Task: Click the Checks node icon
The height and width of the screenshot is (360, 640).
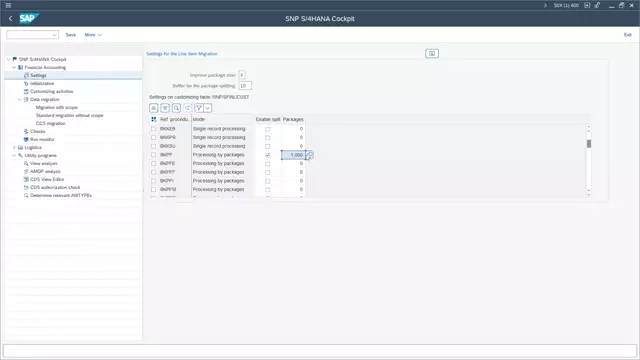Action: (x=26, y=131)
